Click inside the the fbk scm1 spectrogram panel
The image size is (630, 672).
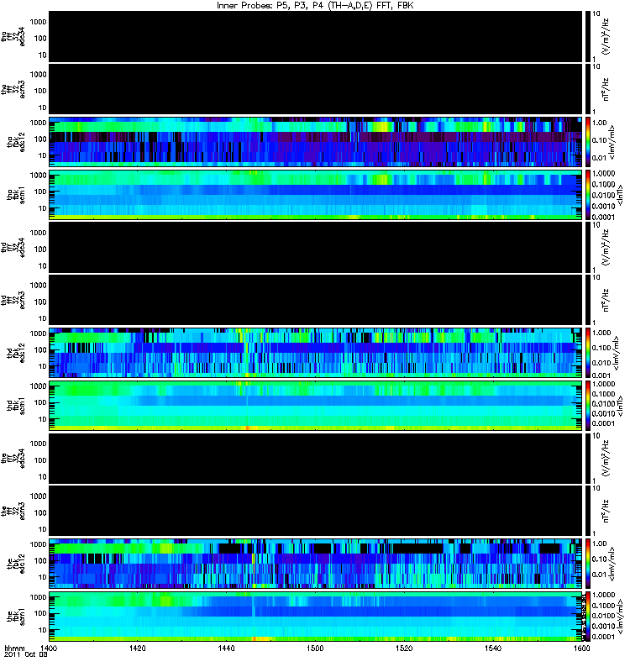316,617
